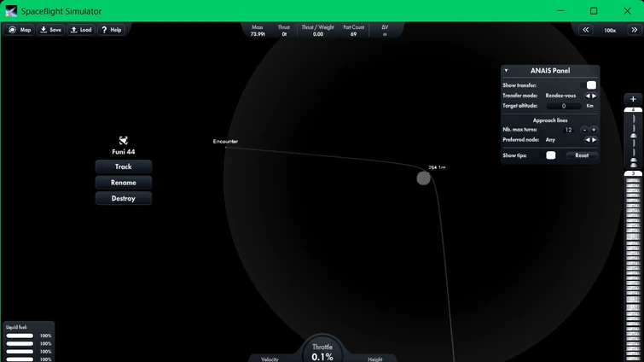Track the Funi 44 rocket
The image size is (644, 362).
pos(123,166)
